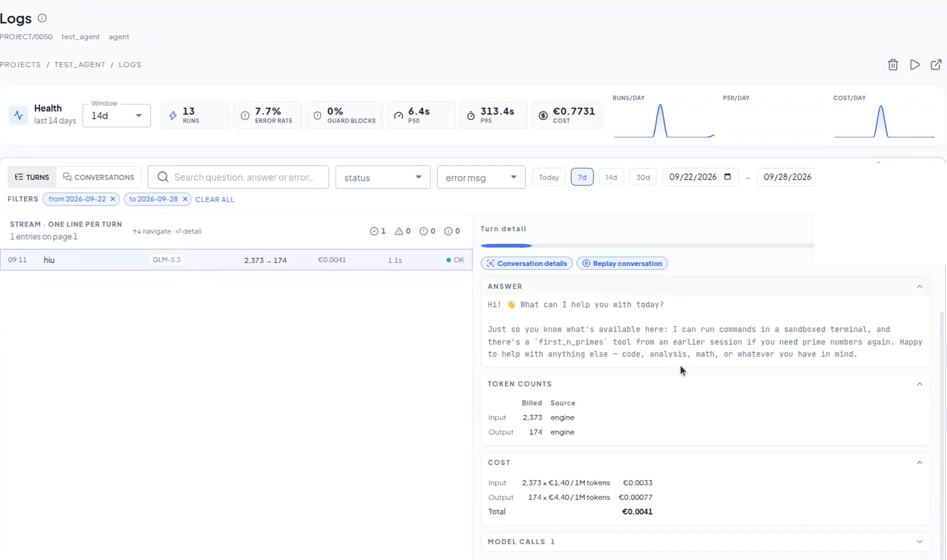This screenshot has width=947, height=560.
Task: Select the 30d date range
Action: pyautogui.click(x=643, y=177)
